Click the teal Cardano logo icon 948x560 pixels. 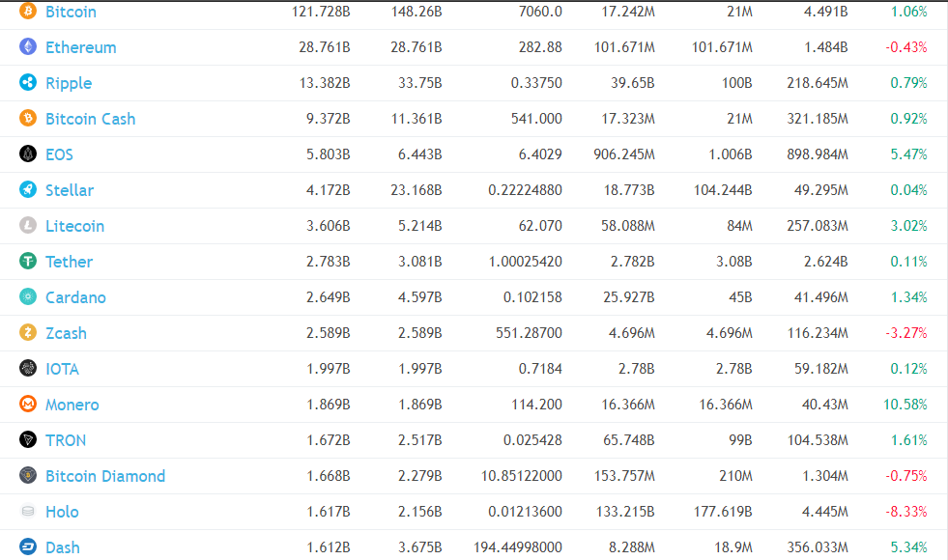[28, 297]
